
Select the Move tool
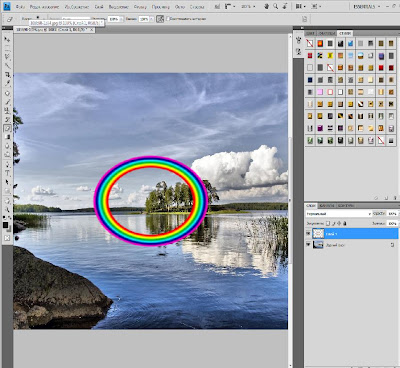7,39
